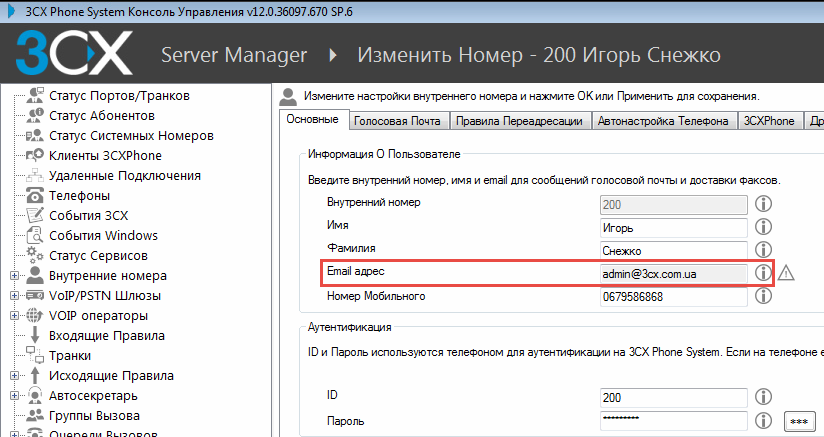
Task: Open Автонастройка Телефона tab
Action: point(663,121)
